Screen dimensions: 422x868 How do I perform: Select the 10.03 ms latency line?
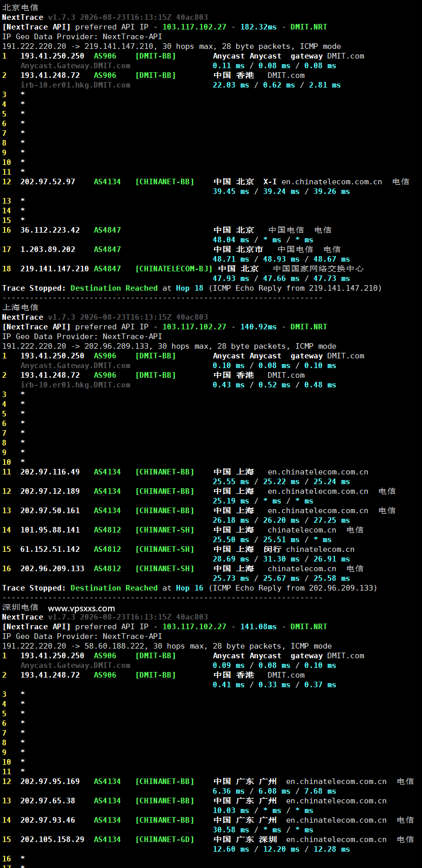click(263, 810)
